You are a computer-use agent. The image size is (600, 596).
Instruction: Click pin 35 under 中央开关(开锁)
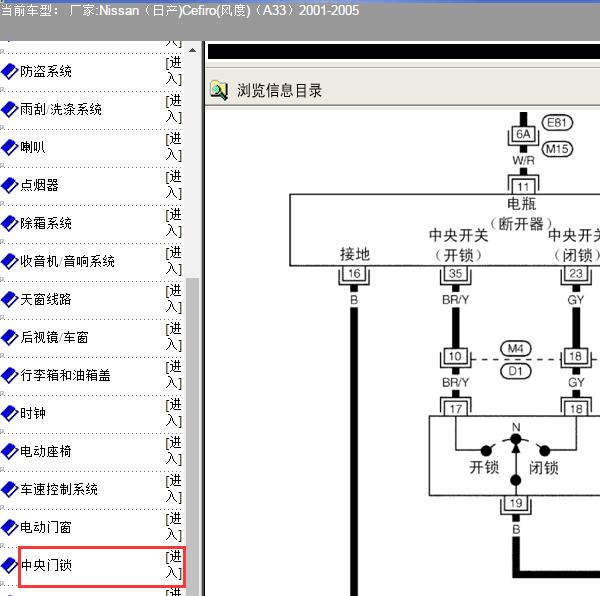click(x=455, y=274)
